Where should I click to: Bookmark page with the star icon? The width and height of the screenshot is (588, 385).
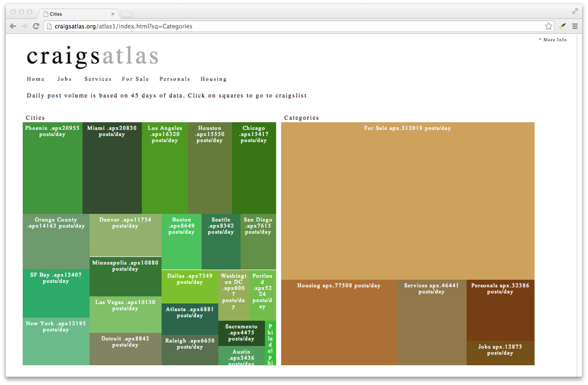click(548, 26)
